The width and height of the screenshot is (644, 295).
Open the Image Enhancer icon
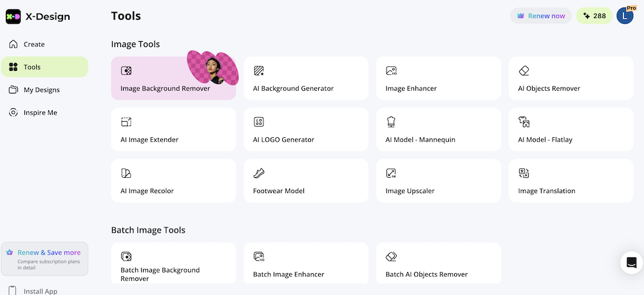coord(392,71)
